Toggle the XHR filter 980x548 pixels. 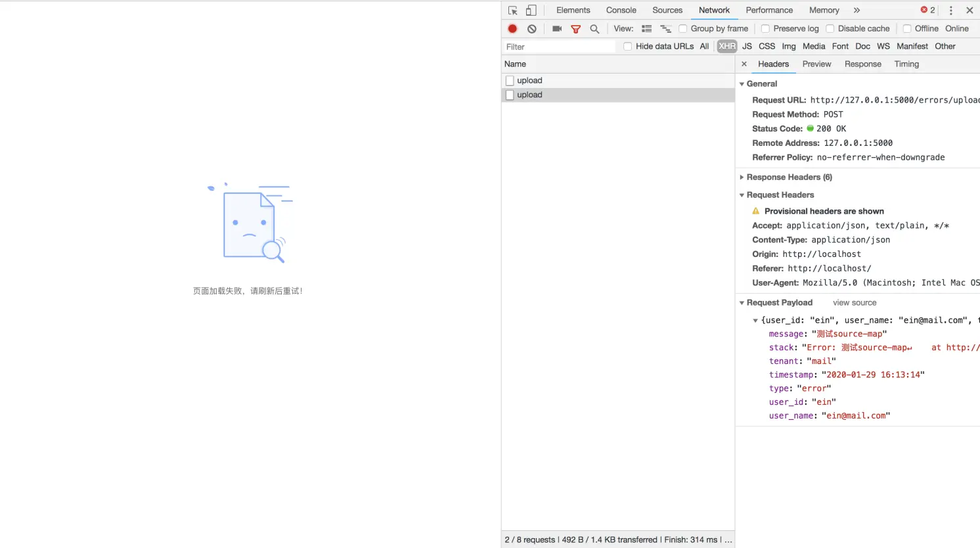point(727,47)
